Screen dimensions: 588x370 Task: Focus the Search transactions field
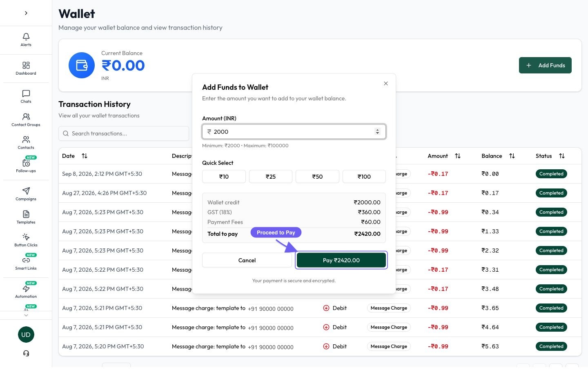point(124,133)
